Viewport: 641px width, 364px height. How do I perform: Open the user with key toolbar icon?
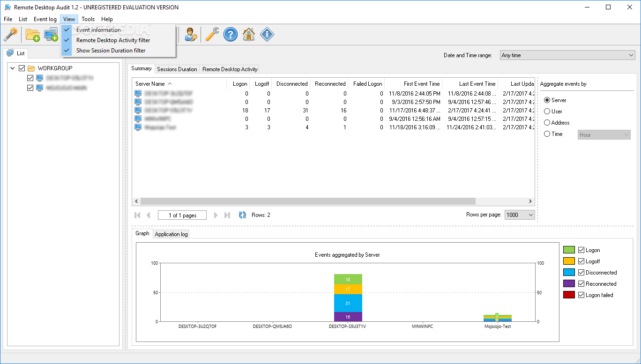(191, 34)
